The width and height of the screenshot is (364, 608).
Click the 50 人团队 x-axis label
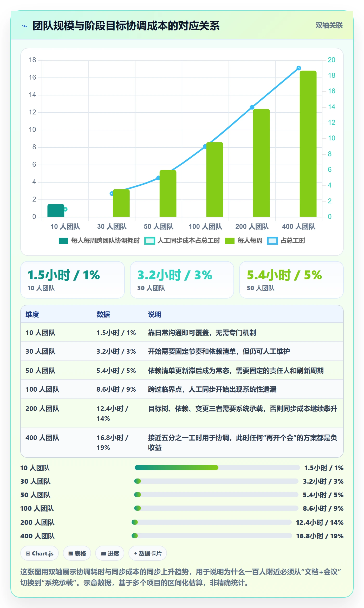coord(159,227)
